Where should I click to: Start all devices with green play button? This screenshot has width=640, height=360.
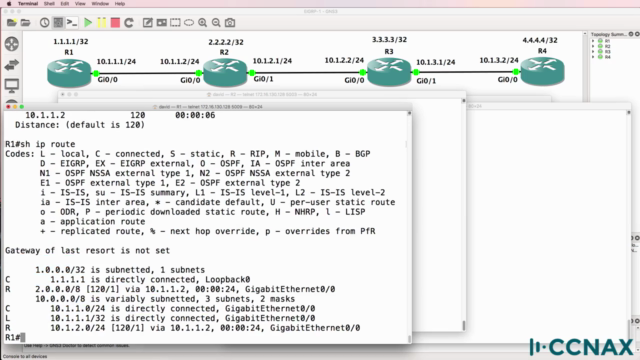tap(88, 22)
